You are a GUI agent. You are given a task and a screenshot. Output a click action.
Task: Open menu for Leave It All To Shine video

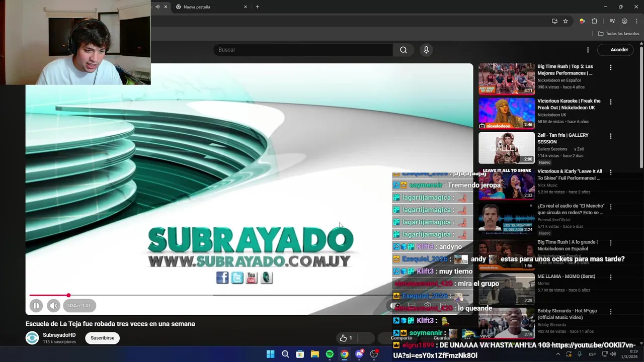(611, 172)
